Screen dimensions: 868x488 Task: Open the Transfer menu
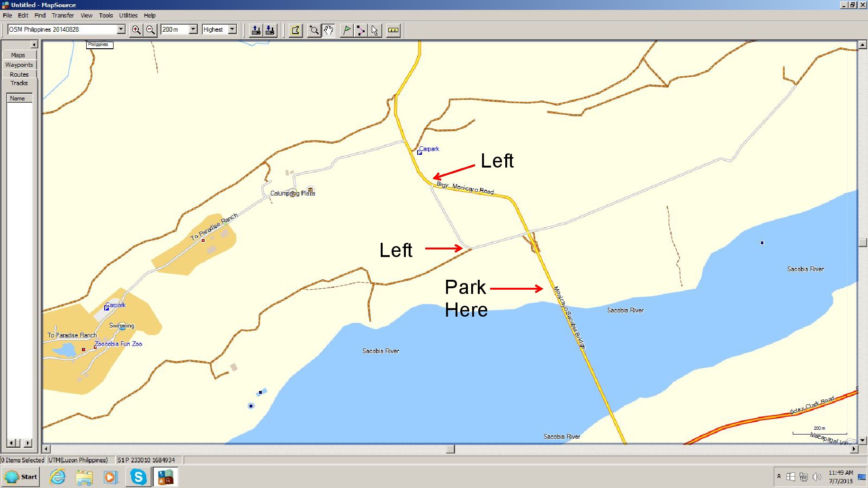(x=63, y=15)
